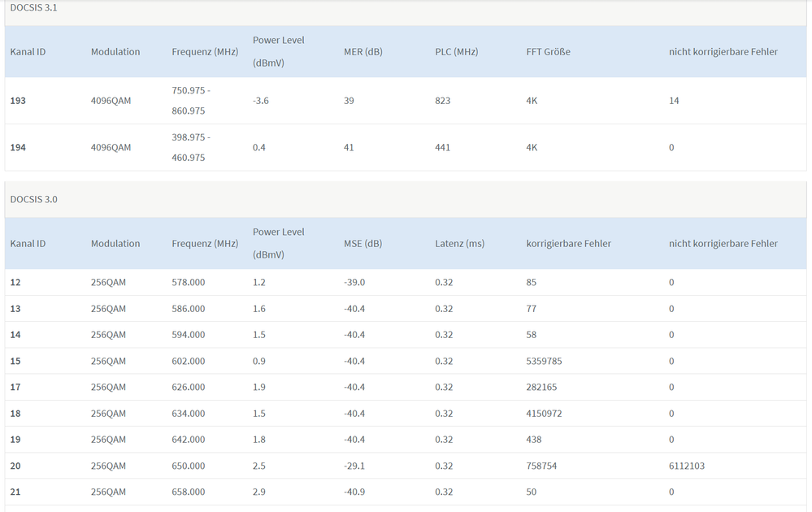Select channel ID 193 row label
The height and width of the screenshot is (512, 812).
18,101
